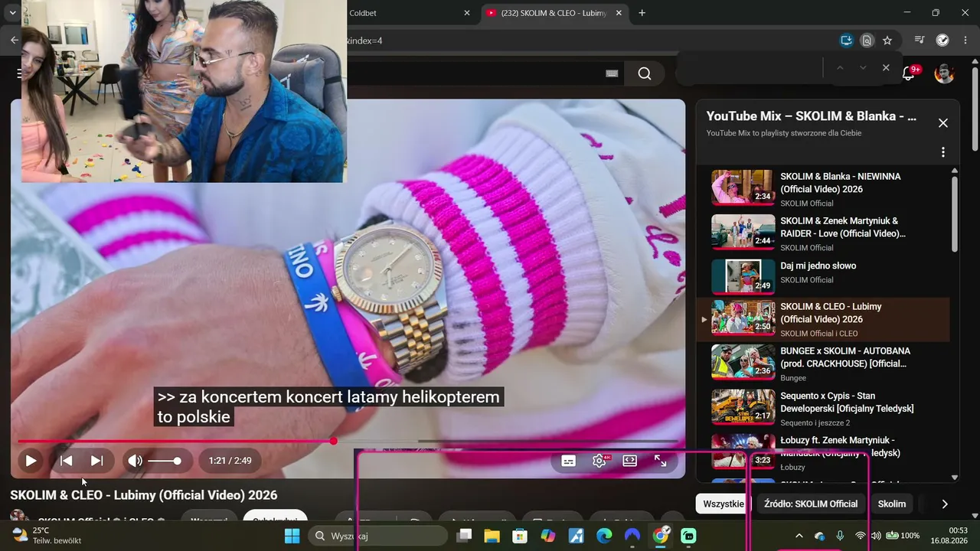Toggle subtitles with the captions button

click(x=568, y=461)
